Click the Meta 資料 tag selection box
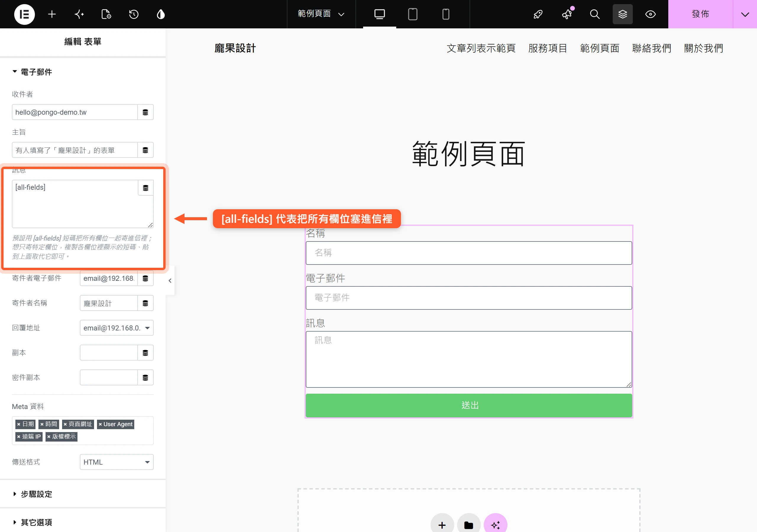Image resolution: width=757 pixels, height=532 pixels. [x=83, y=431]
